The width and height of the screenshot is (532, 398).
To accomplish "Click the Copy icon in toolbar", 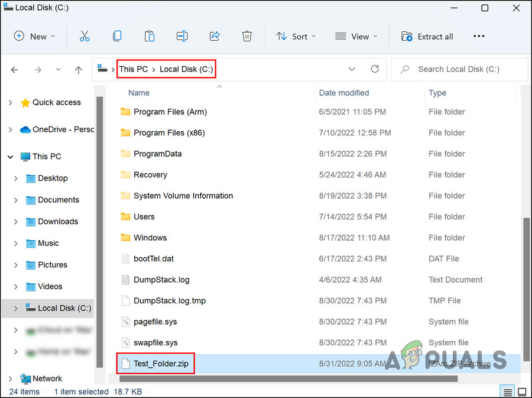I will pos(117,36).
